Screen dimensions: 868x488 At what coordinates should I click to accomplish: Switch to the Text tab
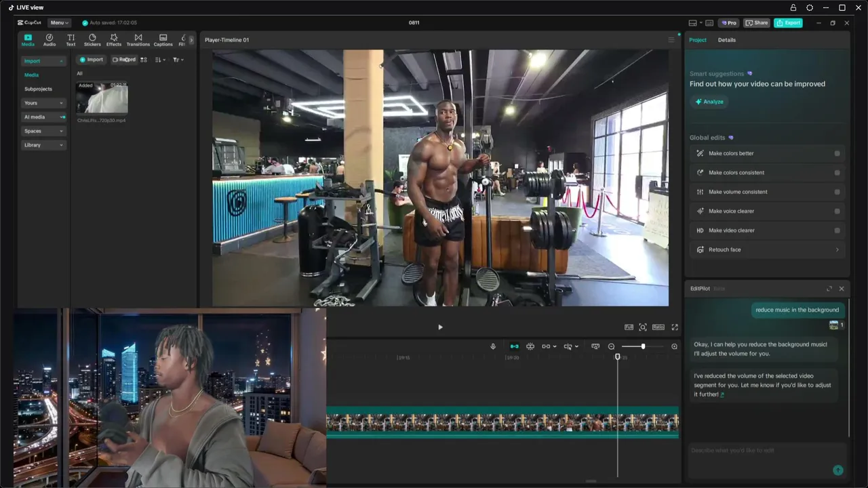[71, 40]
